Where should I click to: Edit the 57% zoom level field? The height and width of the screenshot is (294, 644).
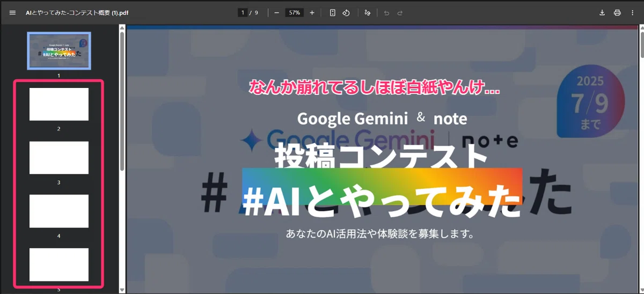tap(294, 12)
